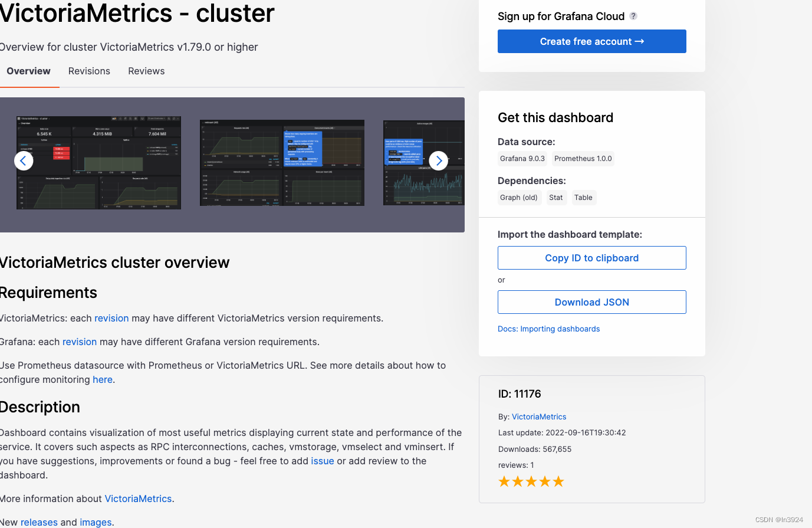Image resolution: width=812 pixels, height=528 pixels.
Task: Click the 'Last update: 2022-09-16T19:30:42' text
Action: [562, 432]
